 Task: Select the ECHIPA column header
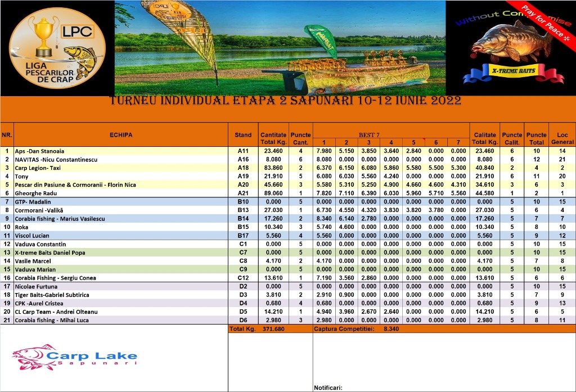tap(121, 135)
